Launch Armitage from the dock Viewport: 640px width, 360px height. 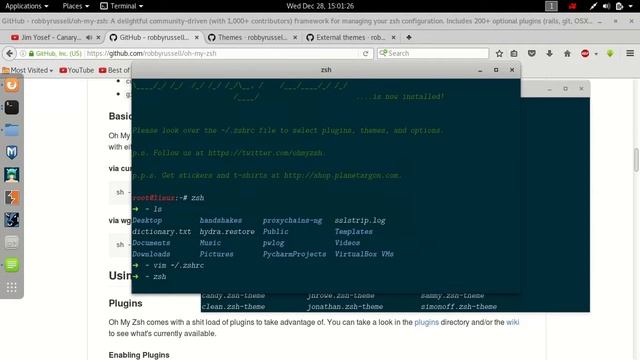tap(11, 175)
